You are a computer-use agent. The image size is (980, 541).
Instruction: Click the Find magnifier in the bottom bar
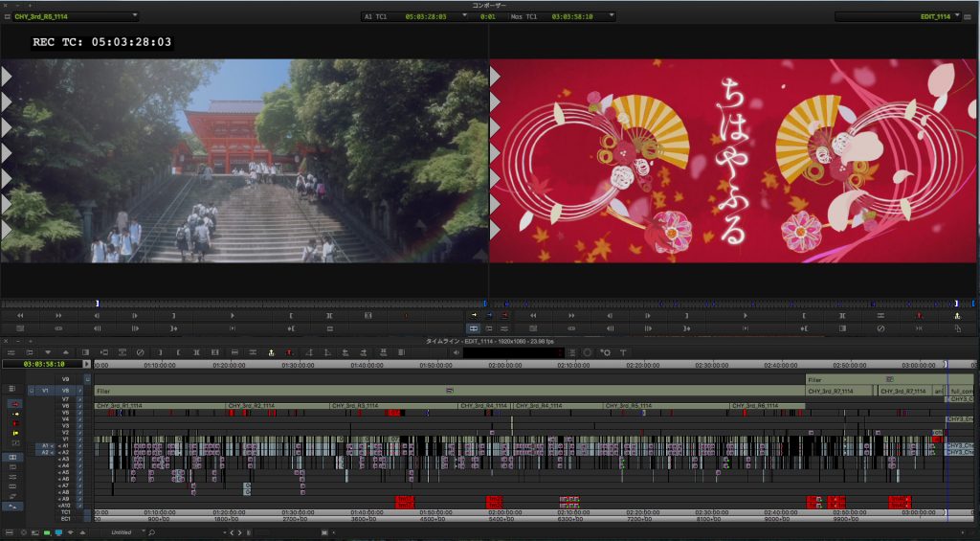[x=151, y=532]
